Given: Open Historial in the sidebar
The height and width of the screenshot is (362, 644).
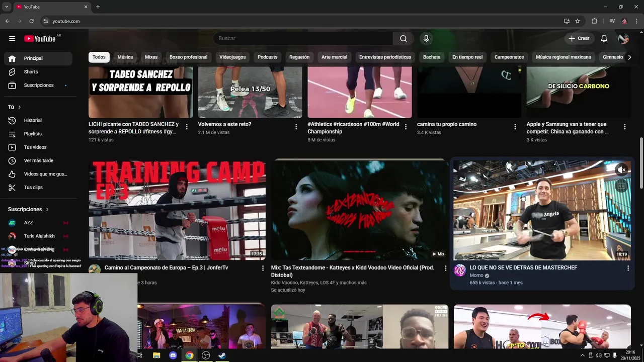Looking at the screenshot, I should click(38, 121).
